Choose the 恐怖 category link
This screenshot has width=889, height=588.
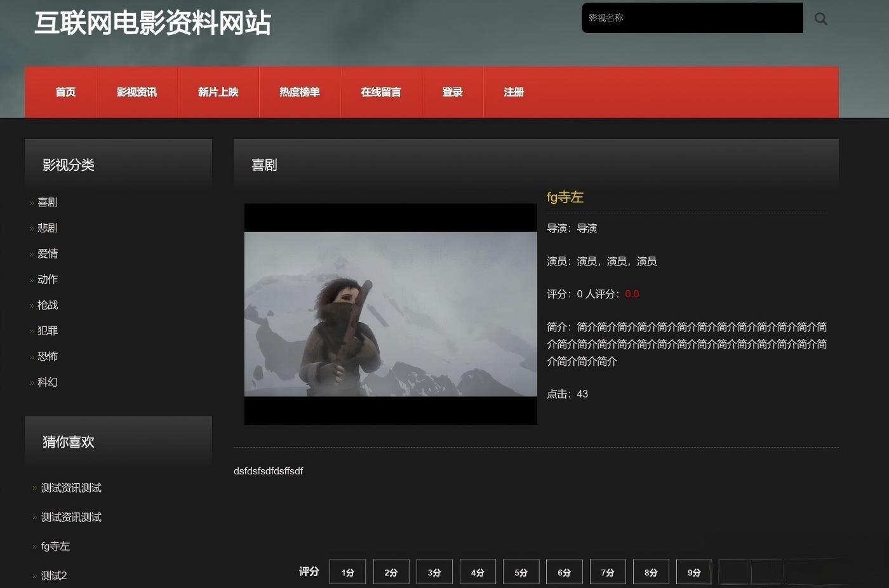48,356
